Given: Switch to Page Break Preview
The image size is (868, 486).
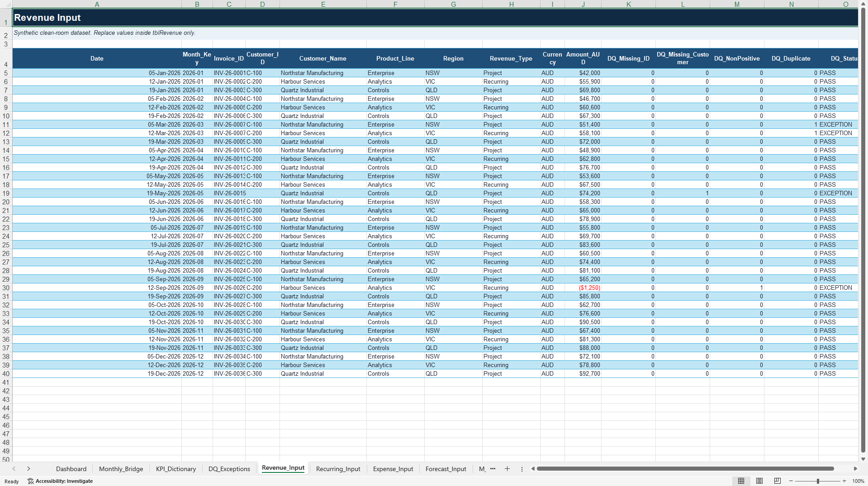Looking at the screenshot, I should tap(777, 481).
